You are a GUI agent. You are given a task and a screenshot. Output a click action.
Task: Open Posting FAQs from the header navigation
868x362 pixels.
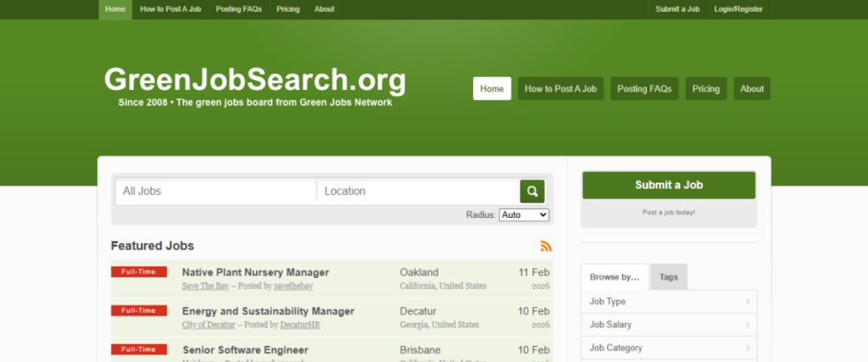[644, 89]
